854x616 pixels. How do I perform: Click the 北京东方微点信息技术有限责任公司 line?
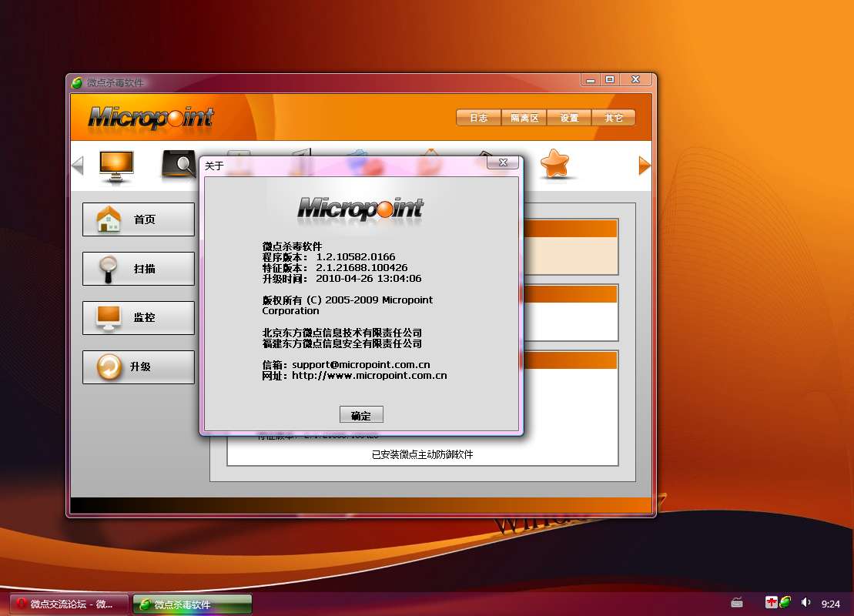pyautogui.click(x=342, y=333)
